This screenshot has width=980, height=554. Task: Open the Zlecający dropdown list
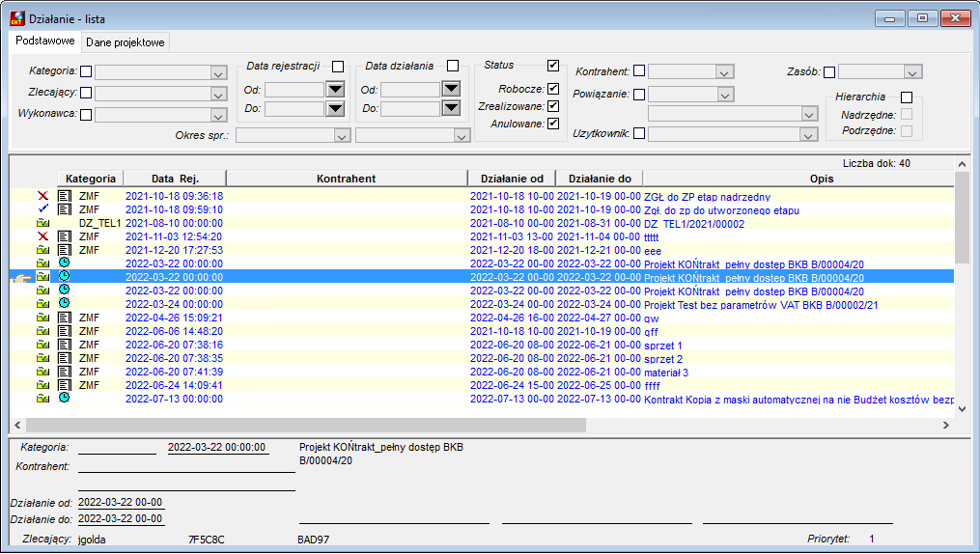pos(218,95)
